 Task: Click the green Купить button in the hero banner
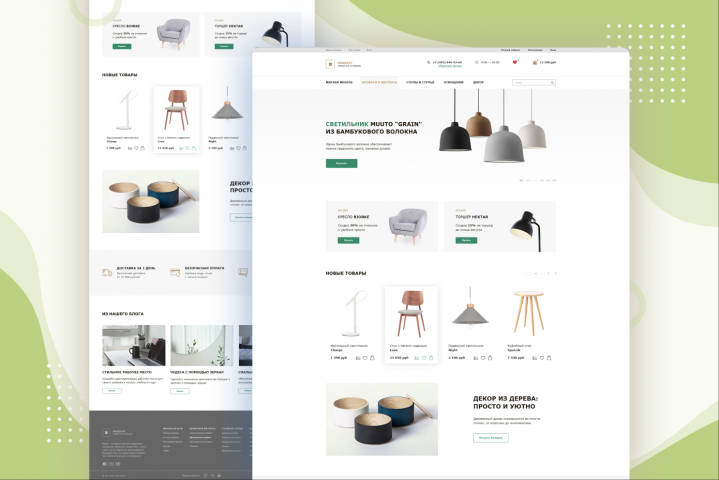pos(342,163)
